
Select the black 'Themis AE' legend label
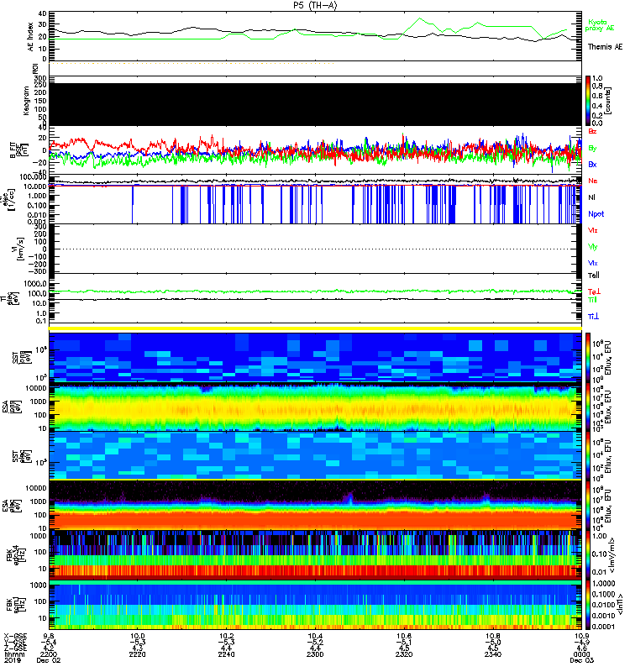(605, 47)
